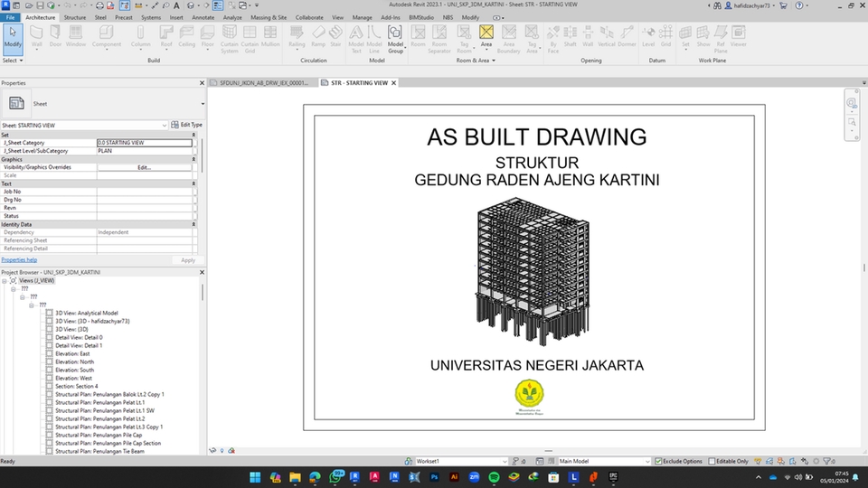Collapse the Graphics properties section
This screenshot has width=868, height=488.
(x=193, y=159)
